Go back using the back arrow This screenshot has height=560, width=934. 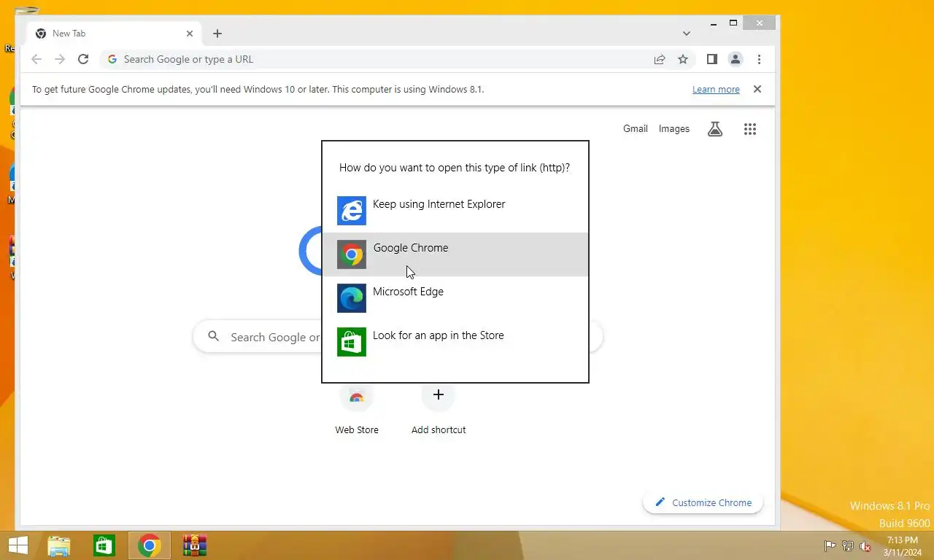(36, 59)
